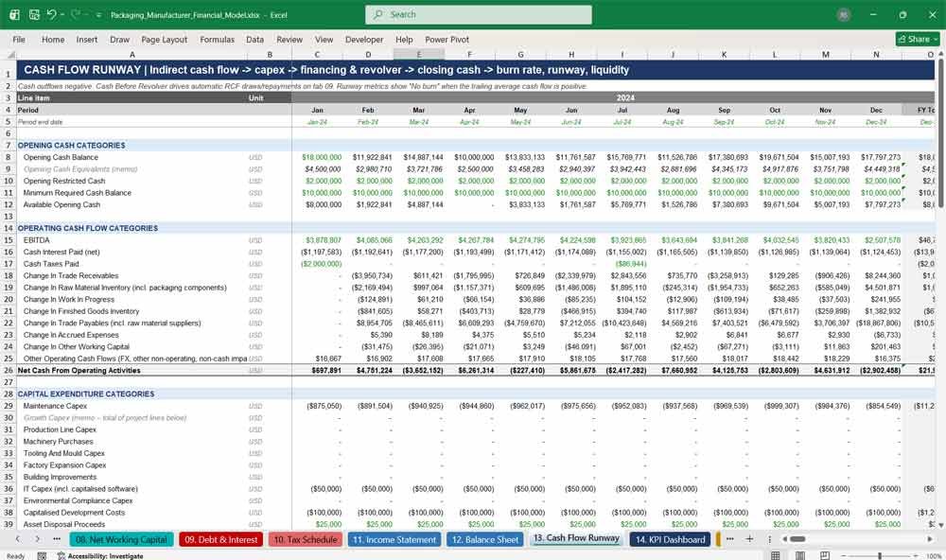Image resolution: width=946 pixels, height=560 pixels.
Task: Switch to 12. Balance Sheet tab
Action: pyautogui.click(x=485, y=539)
